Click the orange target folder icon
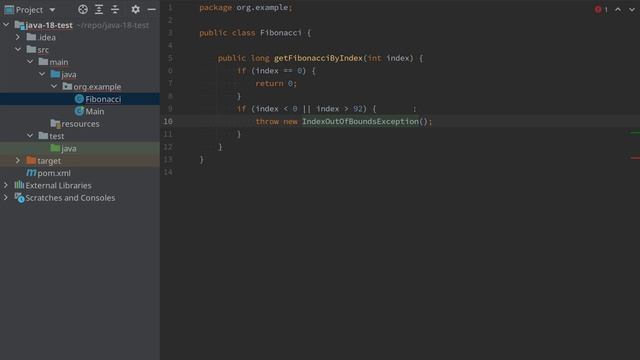640x360 pixels. [x=31, y=160]
